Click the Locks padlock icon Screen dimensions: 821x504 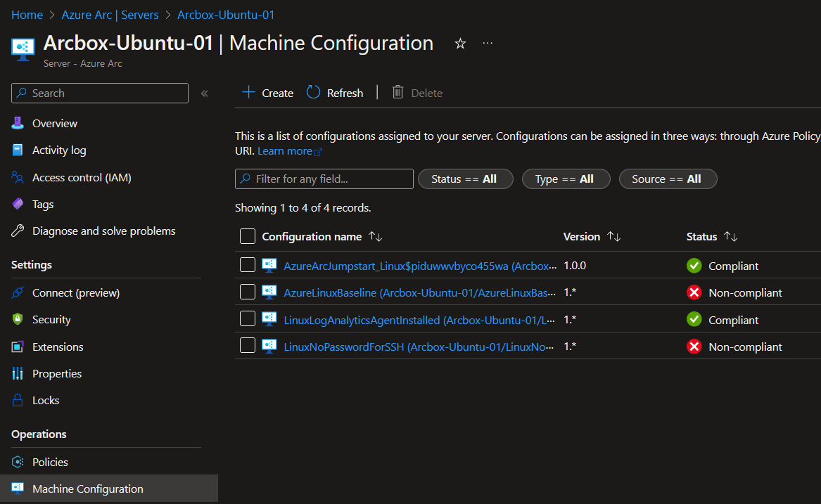pos(18,400)
